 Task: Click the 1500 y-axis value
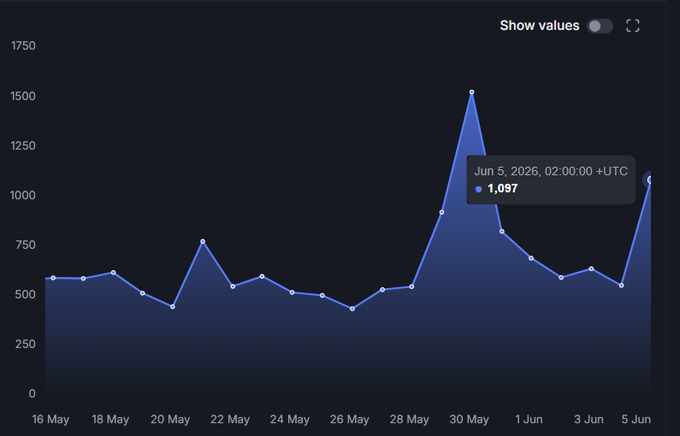[x=23, y=96]
